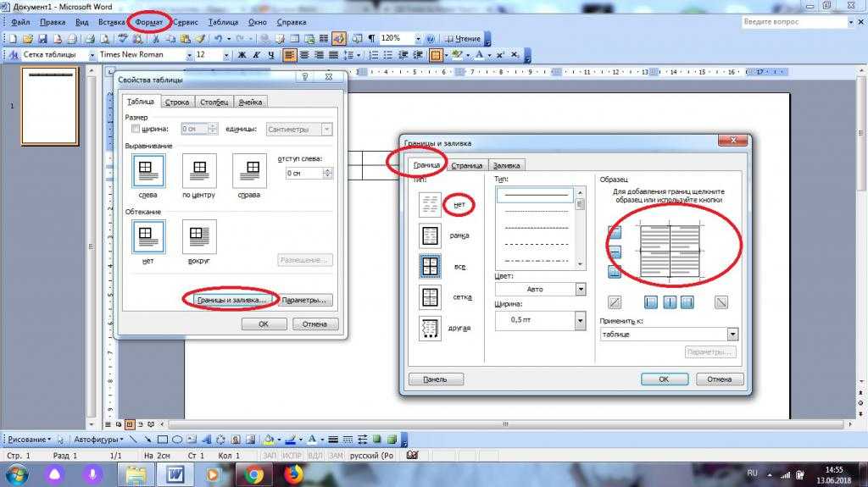Choose 'вокруг' text wrapping icon
The height and width of the screenshot is (487, 868).
(x=199, y=237)
